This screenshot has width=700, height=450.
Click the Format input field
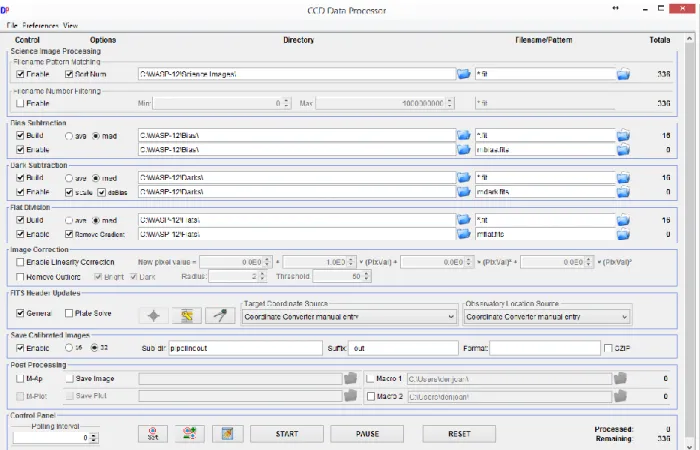[x=545, y=348]
